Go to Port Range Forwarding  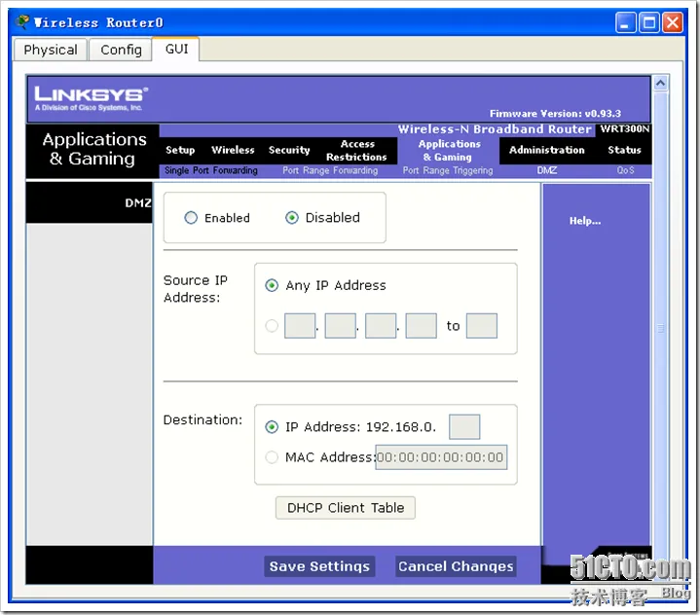click(330, 170)
